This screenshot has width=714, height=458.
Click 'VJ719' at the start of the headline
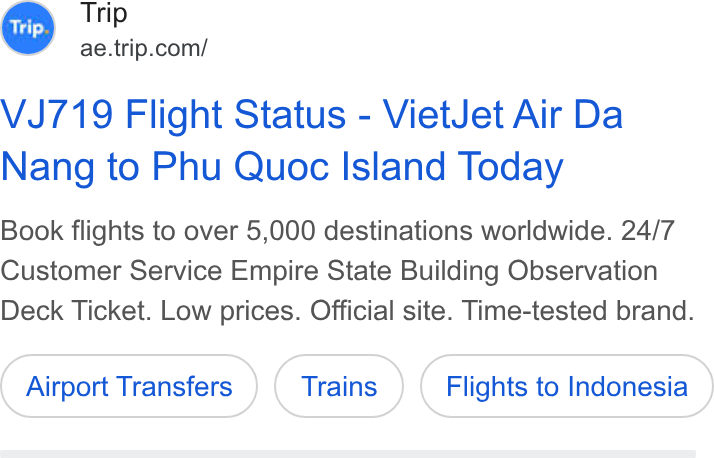pyautogui.click(x=56, y=114)
